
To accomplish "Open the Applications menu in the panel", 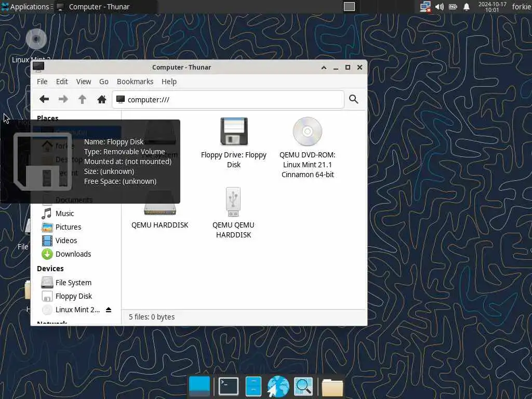I will 26,7.
